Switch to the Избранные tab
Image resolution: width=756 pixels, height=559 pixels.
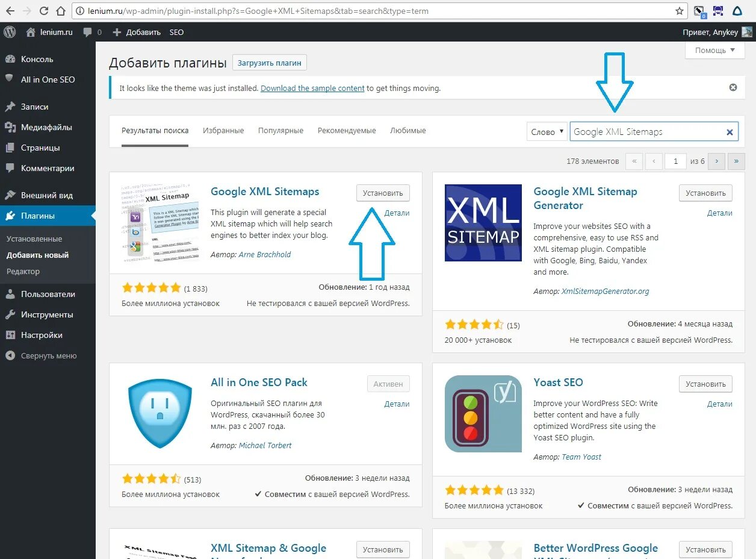click(x=223, y=130)
